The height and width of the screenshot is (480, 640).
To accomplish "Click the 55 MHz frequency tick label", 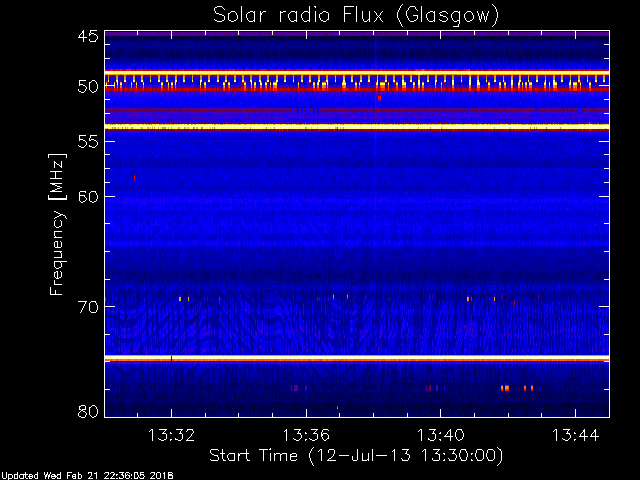I will [87, 143].
